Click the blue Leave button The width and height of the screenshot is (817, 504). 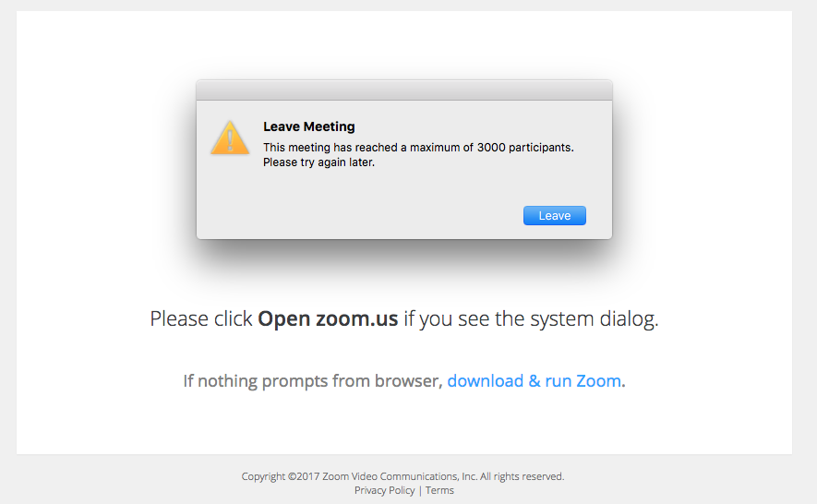[x=555, y=215]
